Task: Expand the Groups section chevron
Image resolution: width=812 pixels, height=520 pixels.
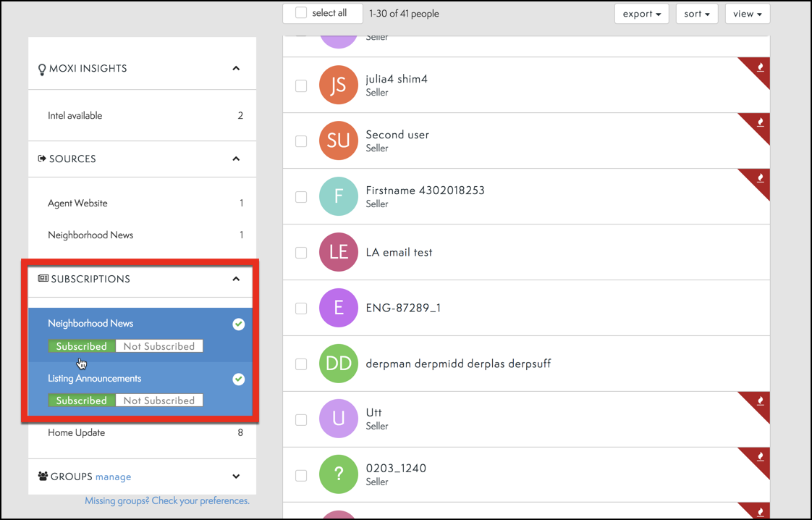Action: 236,477
